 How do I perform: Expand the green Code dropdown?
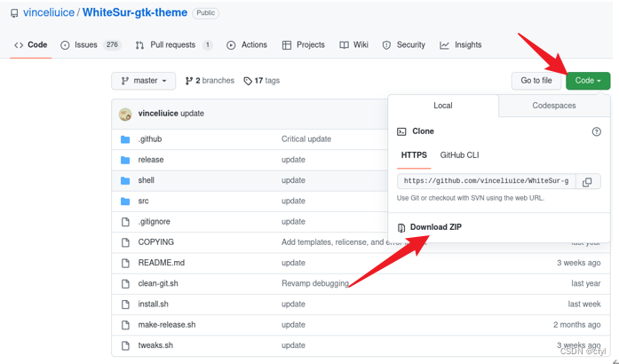pyautogui.click(x=588, y=81)
